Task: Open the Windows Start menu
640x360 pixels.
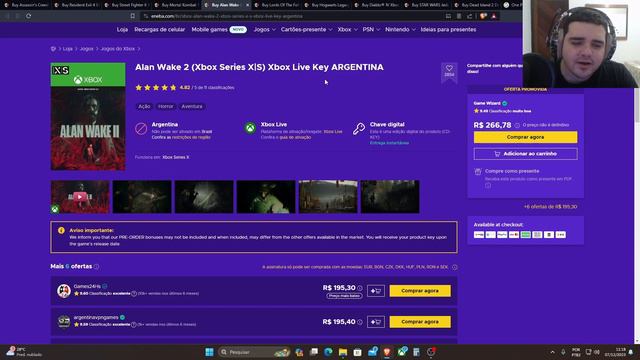Action: (209, 352)
